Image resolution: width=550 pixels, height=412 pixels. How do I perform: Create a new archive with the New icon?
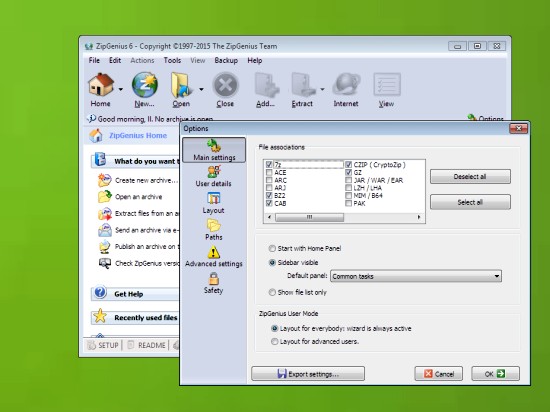(x=145, y=85)
